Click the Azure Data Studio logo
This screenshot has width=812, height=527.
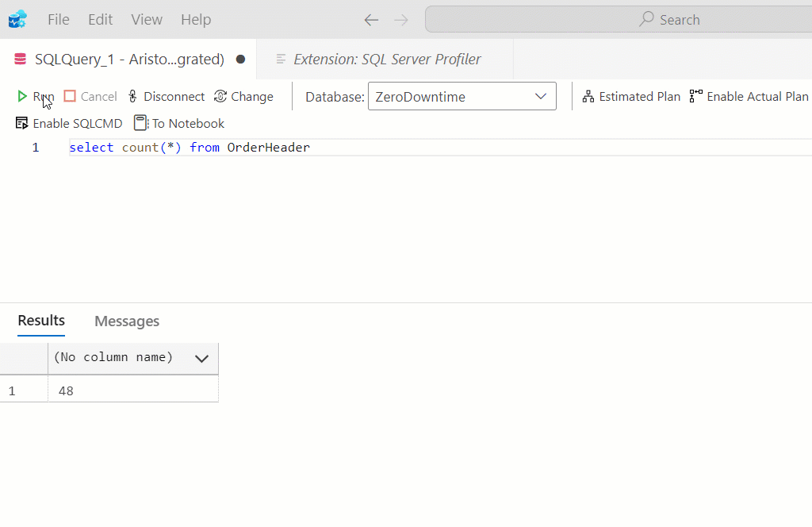[17, 19]
